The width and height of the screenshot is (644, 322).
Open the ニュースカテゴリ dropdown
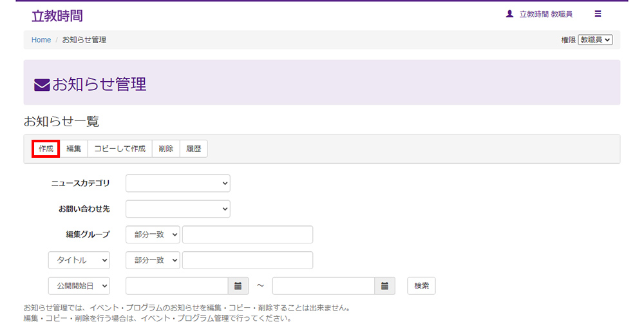pos(178,184)
